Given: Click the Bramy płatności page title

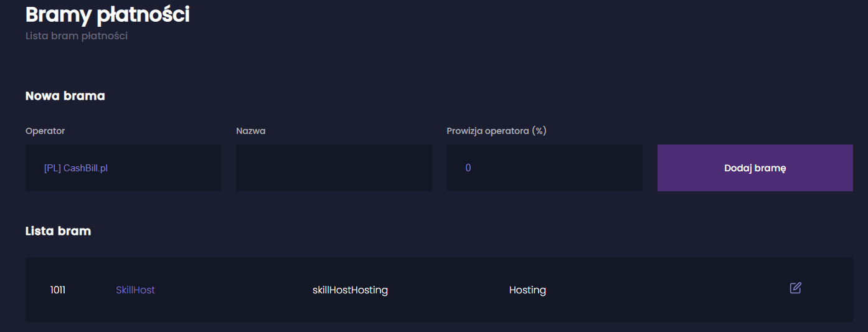Looking at the screenshot, I should coord(108,14).
